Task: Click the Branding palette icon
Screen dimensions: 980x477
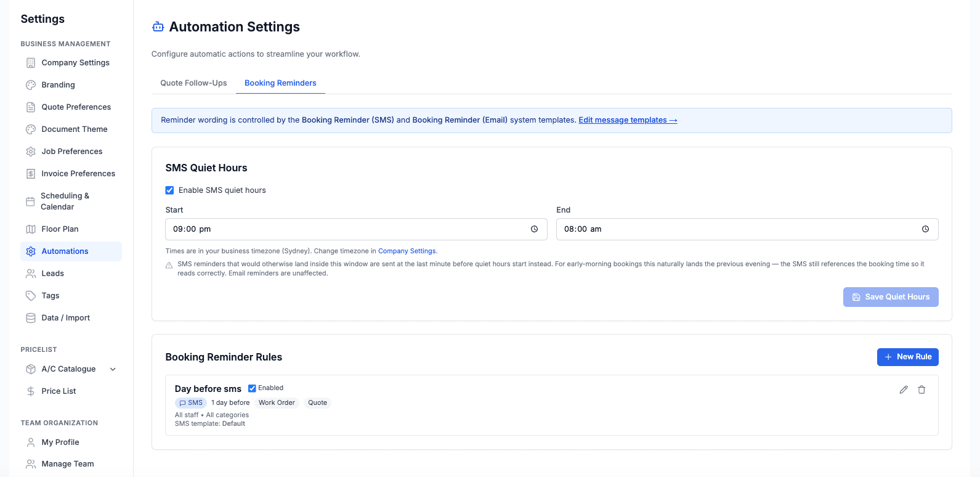Action: pyautogui.click(x=31, y=85)
